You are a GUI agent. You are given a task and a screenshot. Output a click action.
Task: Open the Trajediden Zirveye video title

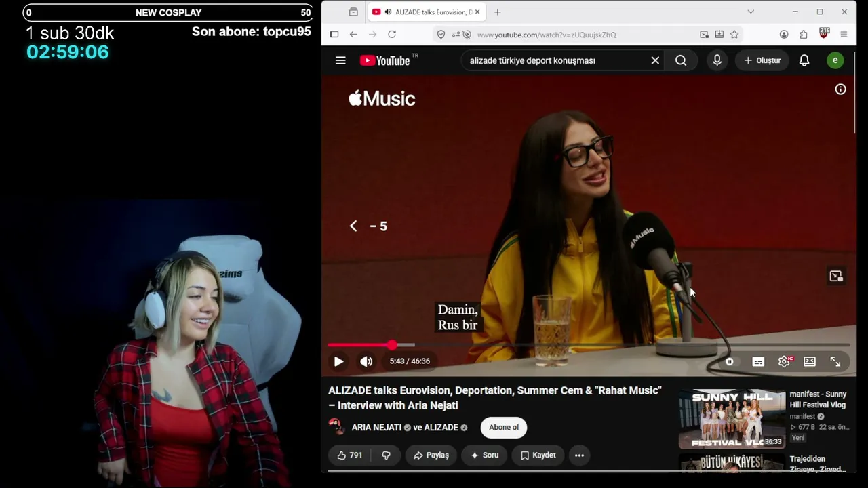(x=817, y=464)
